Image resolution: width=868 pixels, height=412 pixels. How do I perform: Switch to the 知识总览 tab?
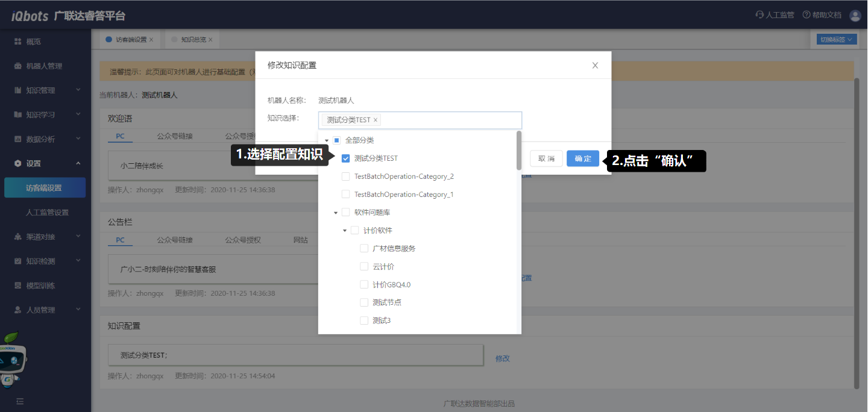click(x=193, y=40)
